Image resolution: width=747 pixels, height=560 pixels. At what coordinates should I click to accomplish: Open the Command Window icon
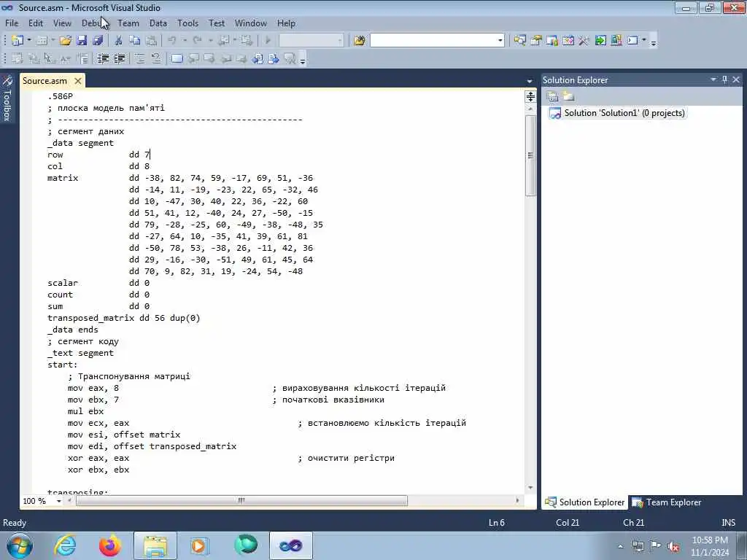(x=632, y=41)
